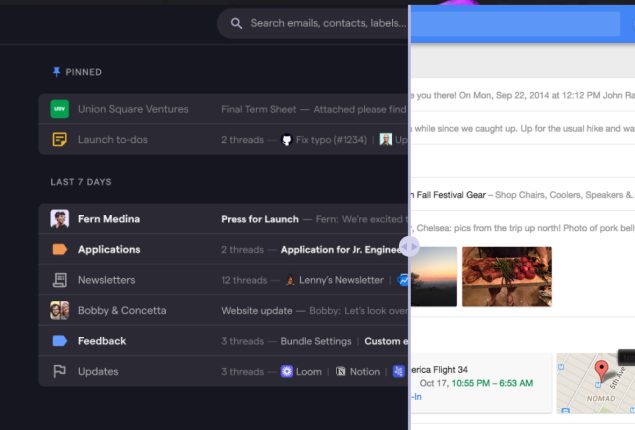
Task: Click the blue Feedback label icon
Action: click(60, 341)
